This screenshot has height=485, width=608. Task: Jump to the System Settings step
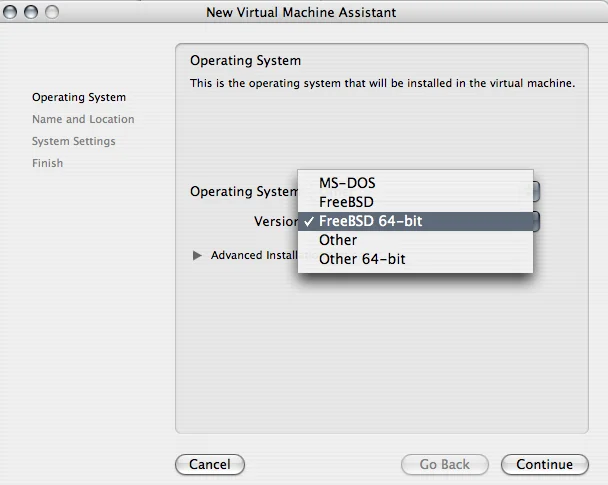[73, 141]
